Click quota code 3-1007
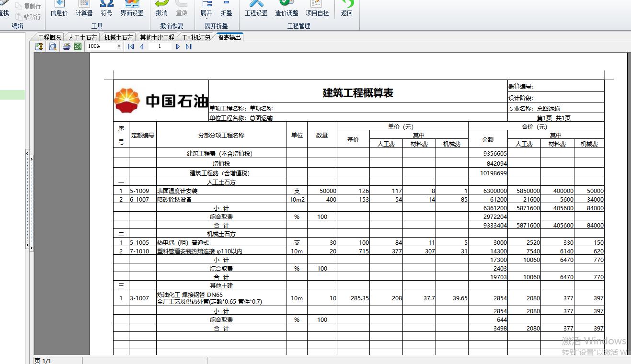The image size is (631, 364). tap(139, 298)
